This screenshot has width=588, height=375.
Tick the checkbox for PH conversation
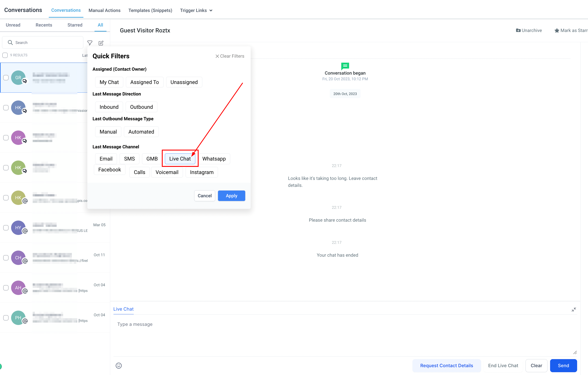[x=6, y=317]
